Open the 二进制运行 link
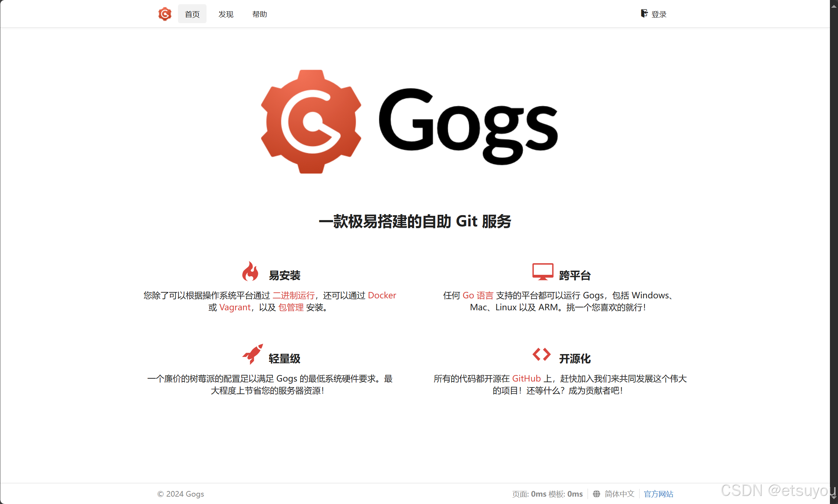The image size is (838, 504). pos(294,295)
